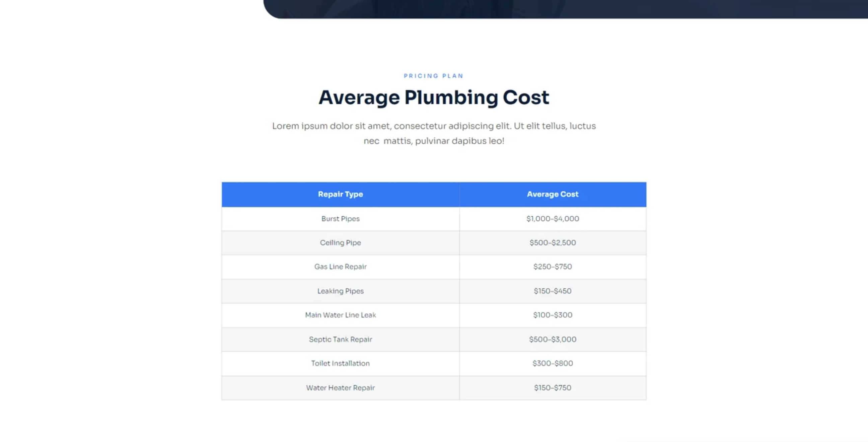Screen dimensions: 868x442
Task: Click the "$250–$750" price cell
Action: [x=553, y=267]
